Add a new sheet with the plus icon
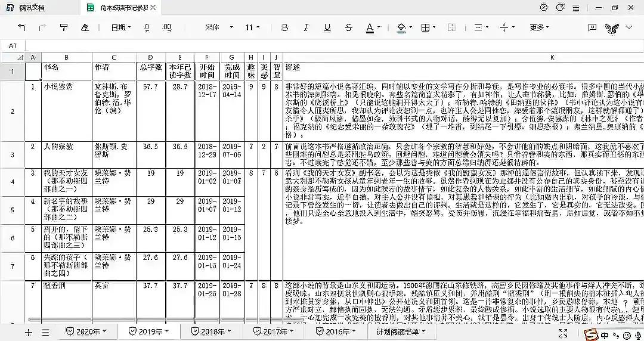The height and width of the screenshot is (341, 644). tap(29, 333)
